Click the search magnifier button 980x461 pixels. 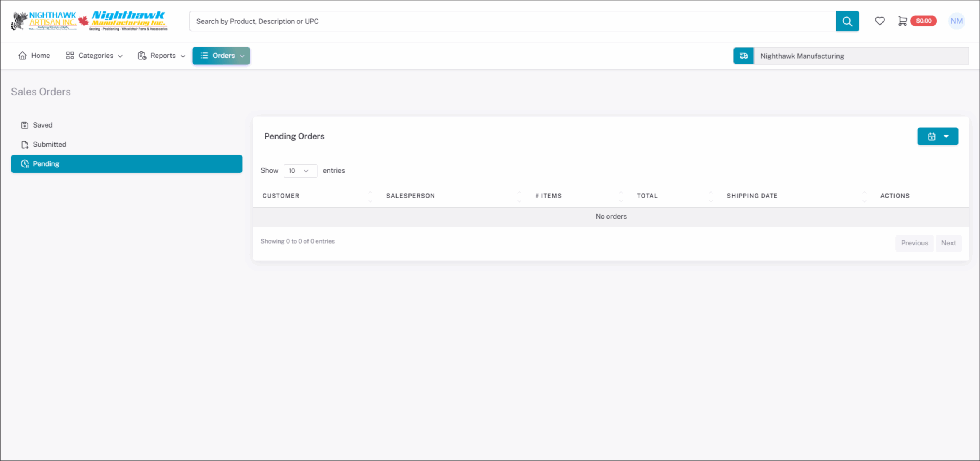[x=847, y=21]
